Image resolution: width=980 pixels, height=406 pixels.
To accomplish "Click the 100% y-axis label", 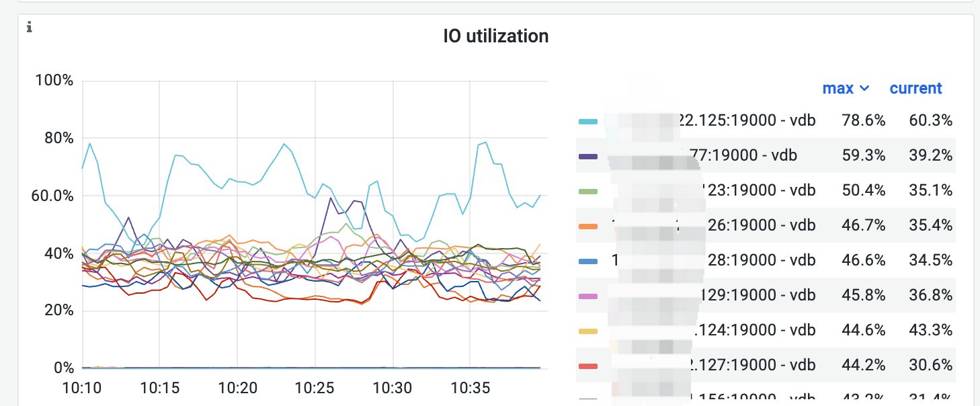I will 53,81.
